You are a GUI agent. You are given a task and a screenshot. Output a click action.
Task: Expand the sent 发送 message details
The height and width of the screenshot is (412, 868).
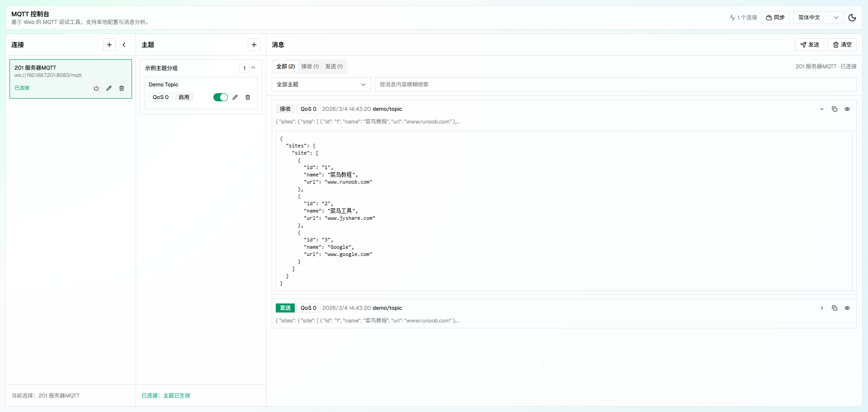822,308
